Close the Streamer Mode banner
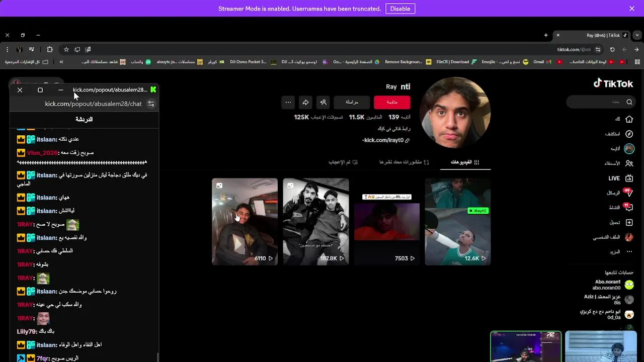 click(632, 9)
